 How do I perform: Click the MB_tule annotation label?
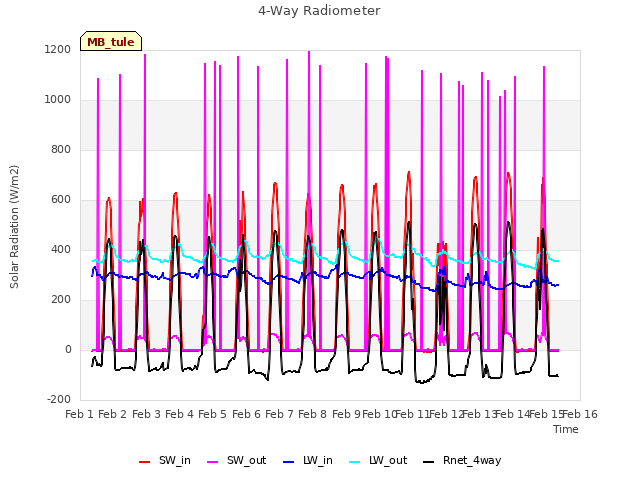click(111, 41)
